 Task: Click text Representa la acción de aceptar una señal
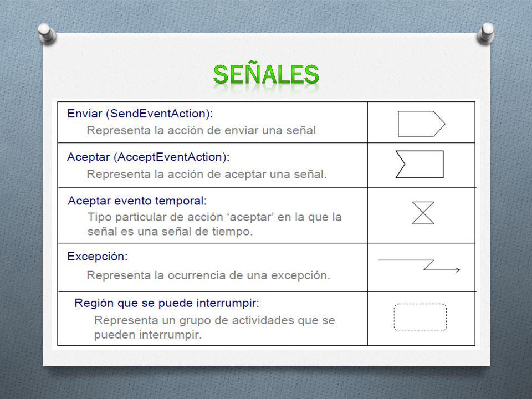pos(207,174)
